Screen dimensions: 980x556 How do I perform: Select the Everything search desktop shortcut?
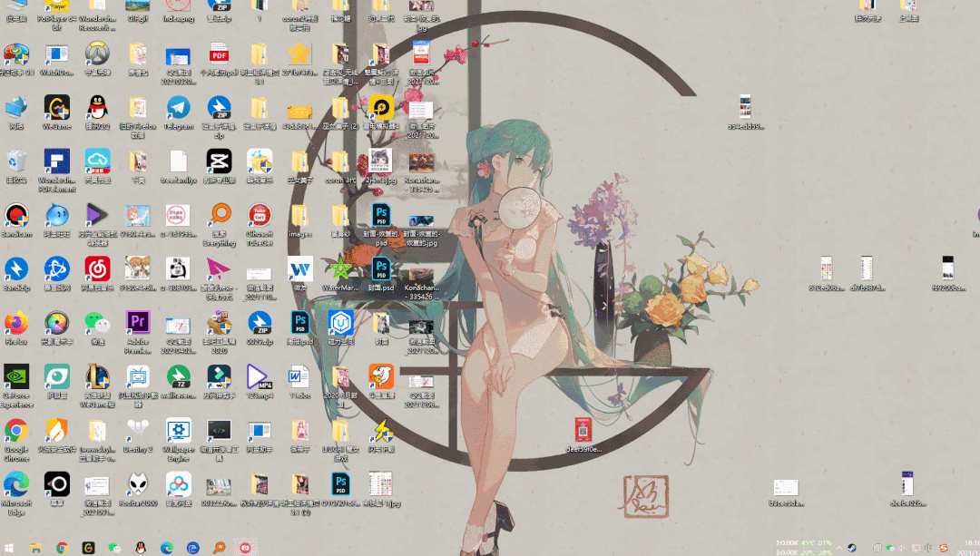pyautogui.click(x=219, y=224)
